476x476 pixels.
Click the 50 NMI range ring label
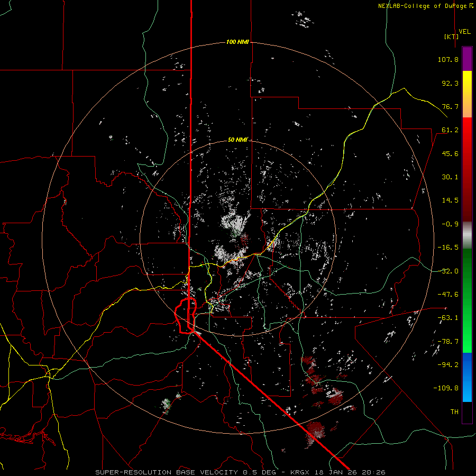coord(237,140)
